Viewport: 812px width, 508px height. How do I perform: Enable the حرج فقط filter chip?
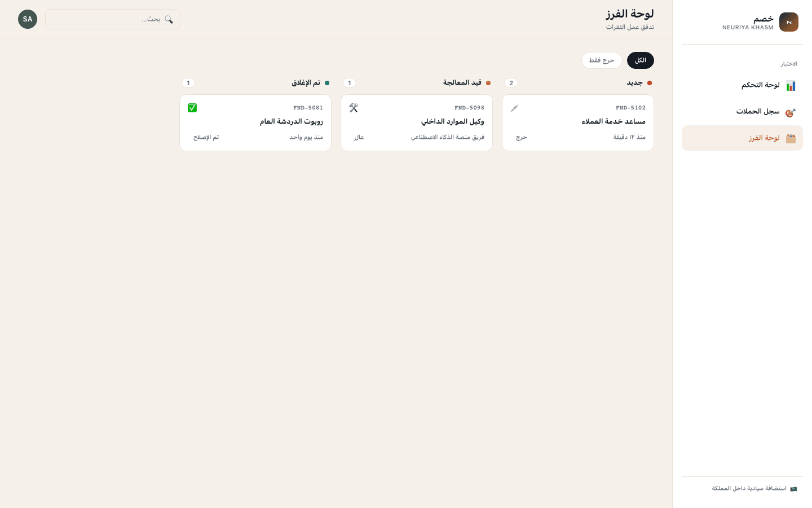click(x=602, y=60)
